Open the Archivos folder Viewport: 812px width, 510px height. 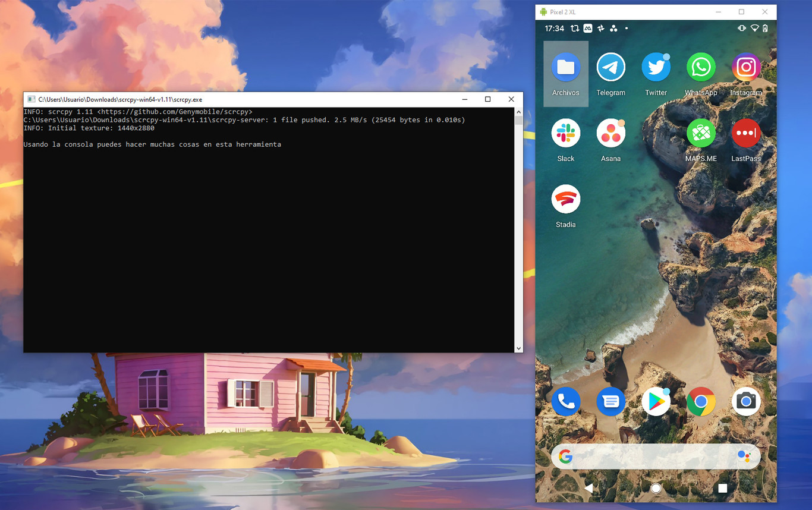565,67
